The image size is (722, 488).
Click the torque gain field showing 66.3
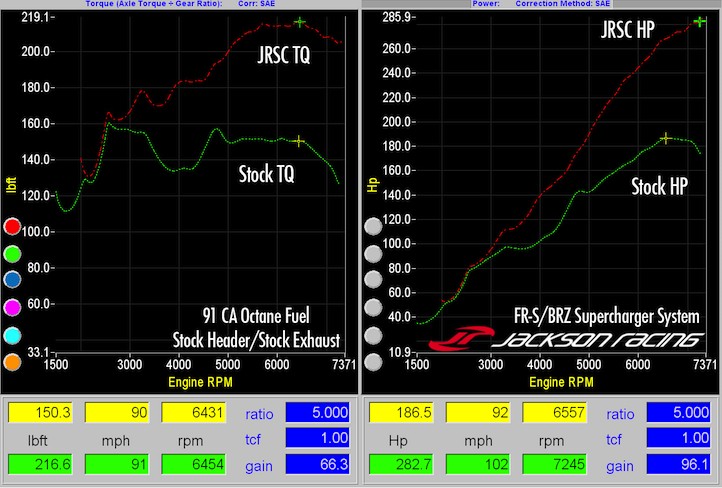[318, 464]
